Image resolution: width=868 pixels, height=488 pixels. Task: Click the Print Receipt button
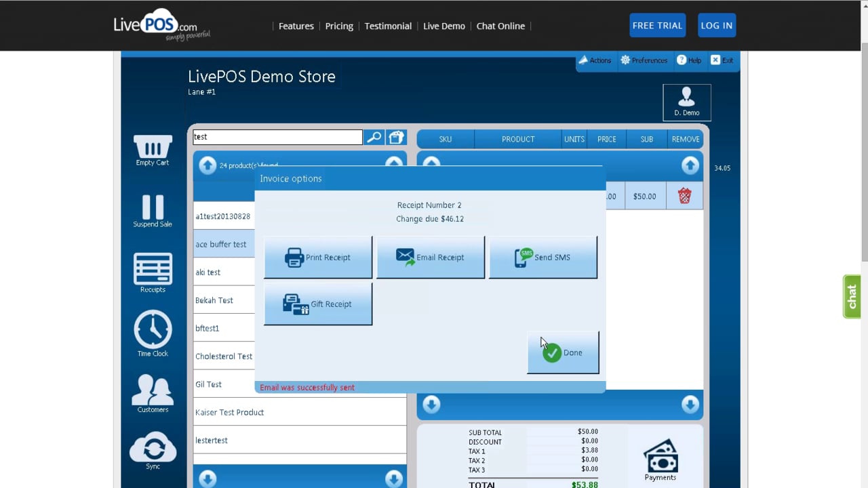point(318,257)
